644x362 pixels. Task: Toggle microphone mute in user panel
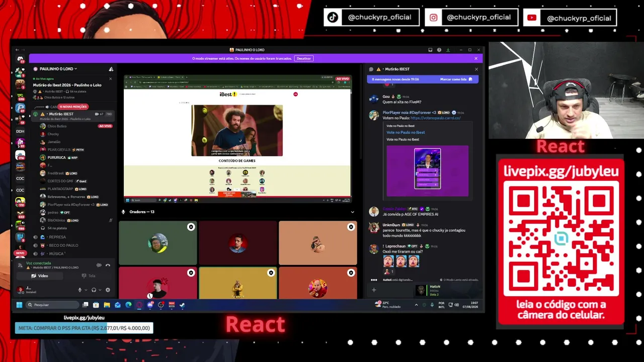[x=79, y=290]
